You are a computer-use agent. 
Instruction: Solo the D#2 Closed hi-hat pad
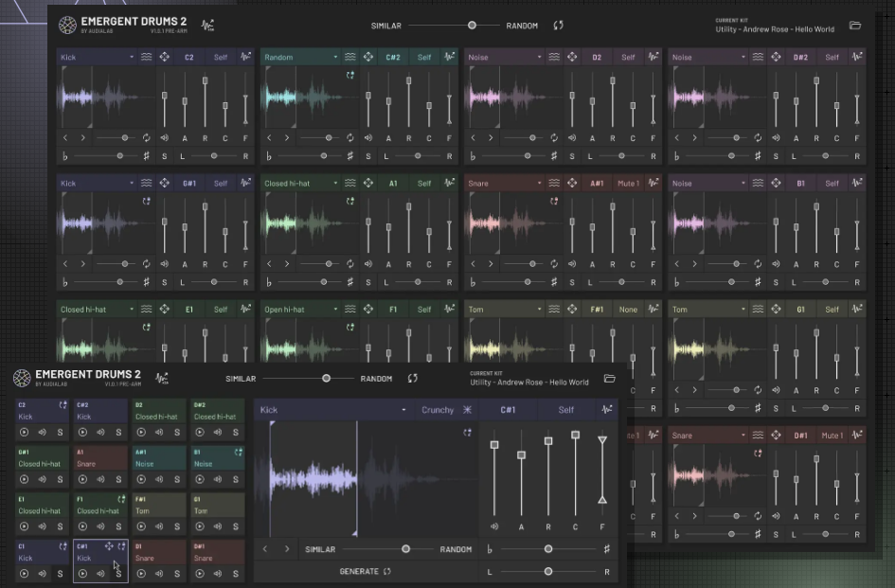tap(235, 432)
